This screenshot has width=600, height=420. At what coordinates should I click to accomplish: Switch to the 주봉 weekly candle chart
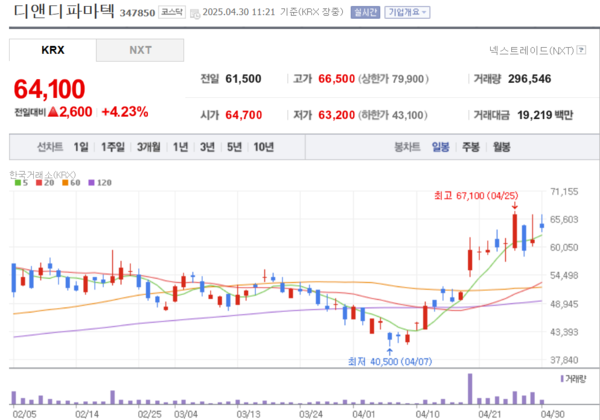click(x=470, y=147)
